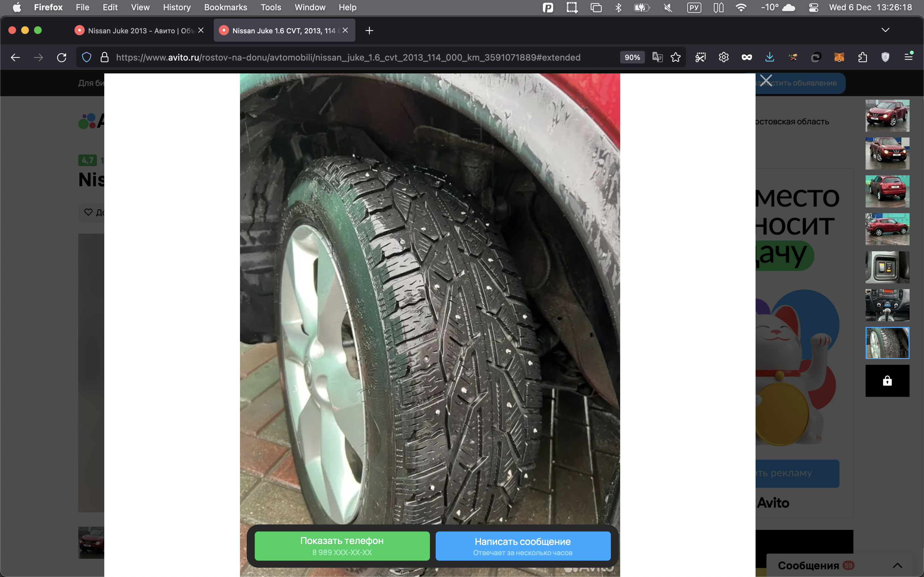Click the translate page icon in address bar
This screenshot has width=924, height=577.
pos(657,58)
